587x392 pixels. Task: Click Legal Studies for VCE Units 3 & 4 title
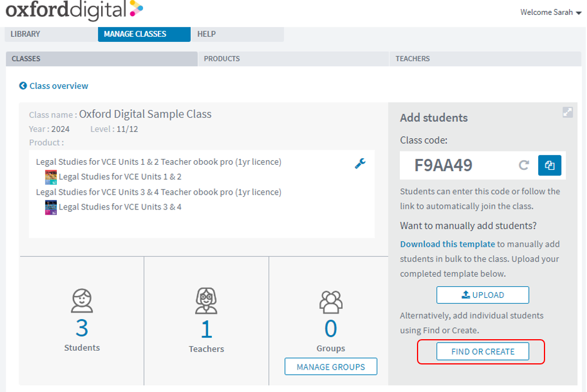click(120, 207)
